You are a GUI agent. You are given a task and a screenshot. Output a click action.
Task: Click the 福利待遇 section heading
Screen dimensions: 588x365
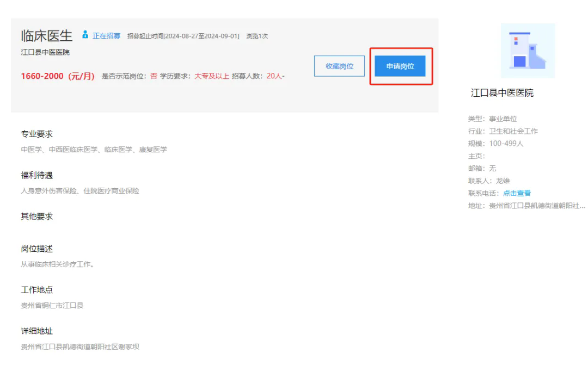(37, 175)
